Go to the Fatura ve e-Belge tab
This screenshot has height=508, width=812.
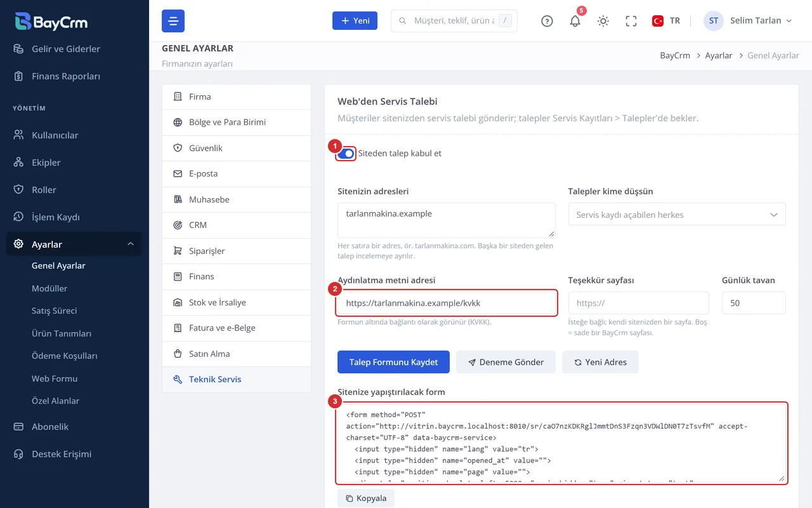(237, 328)
